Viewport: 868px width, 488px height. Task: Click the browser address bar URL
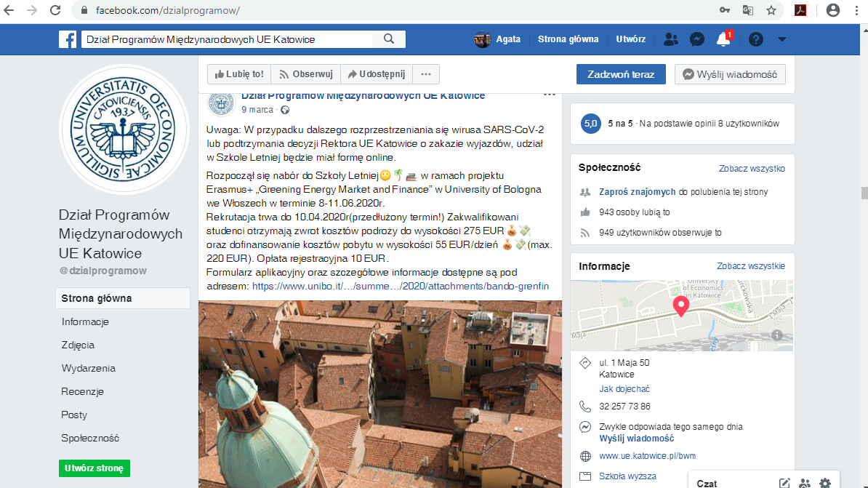(168, 10)
